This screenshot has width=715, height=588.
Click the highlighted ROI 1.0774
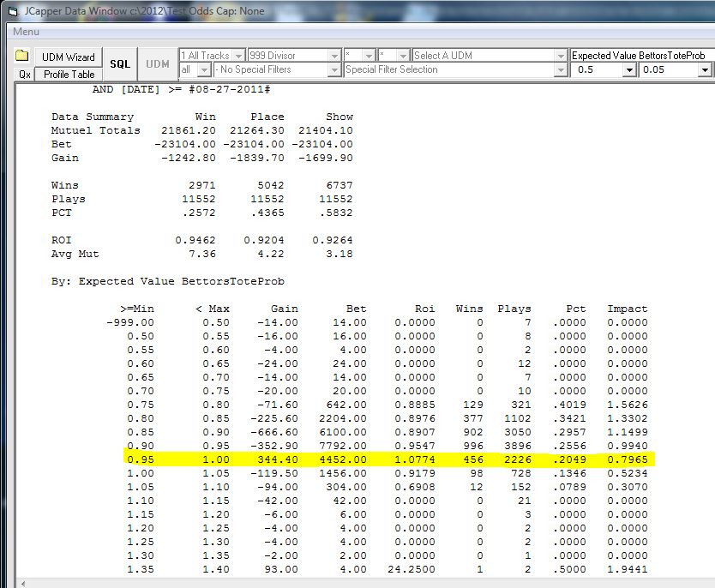point(415,459)
